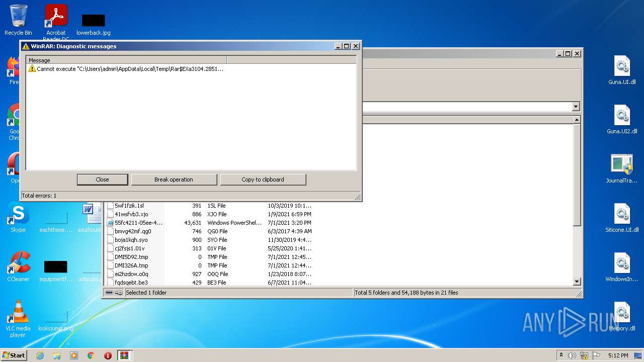Click the WinRAR status bar drive icon
The image size is (644, 362).
[x=109, y=293]
